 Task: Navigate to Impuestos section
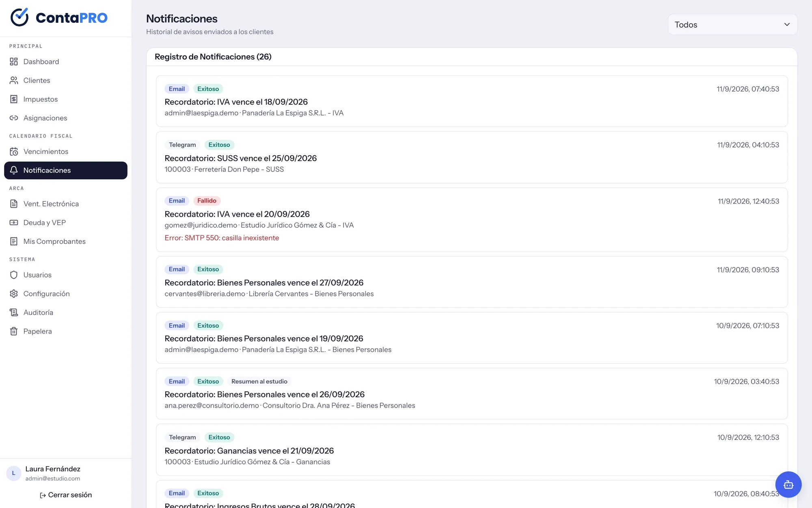coord(66,99)
